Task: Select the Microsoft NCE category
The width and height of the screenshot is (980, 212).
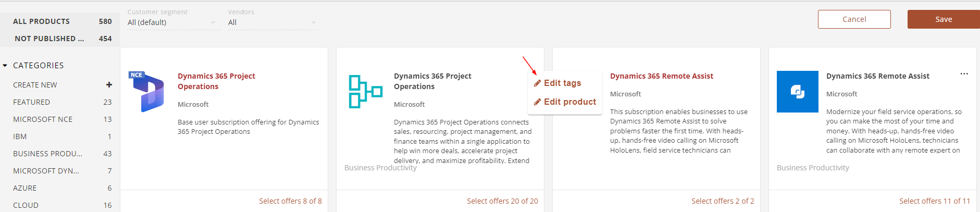Action: 43,119
